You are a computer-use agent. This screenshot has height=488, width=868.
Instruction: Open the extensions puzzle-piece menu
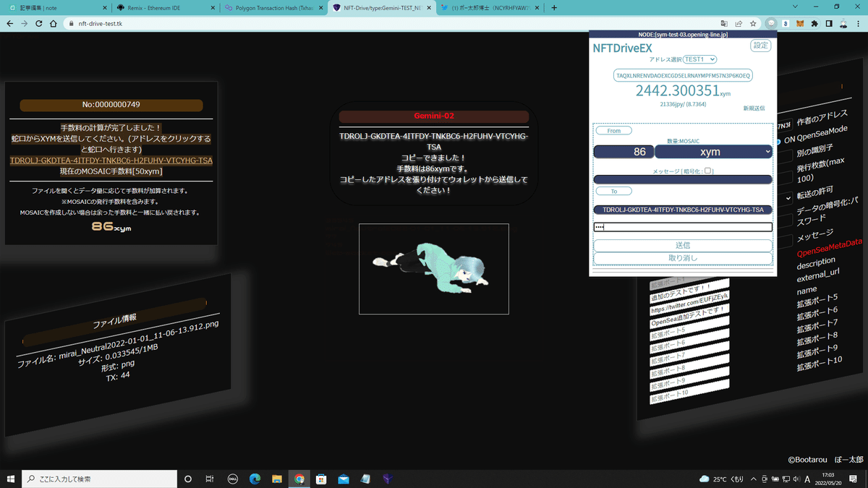tap(814, 23)
